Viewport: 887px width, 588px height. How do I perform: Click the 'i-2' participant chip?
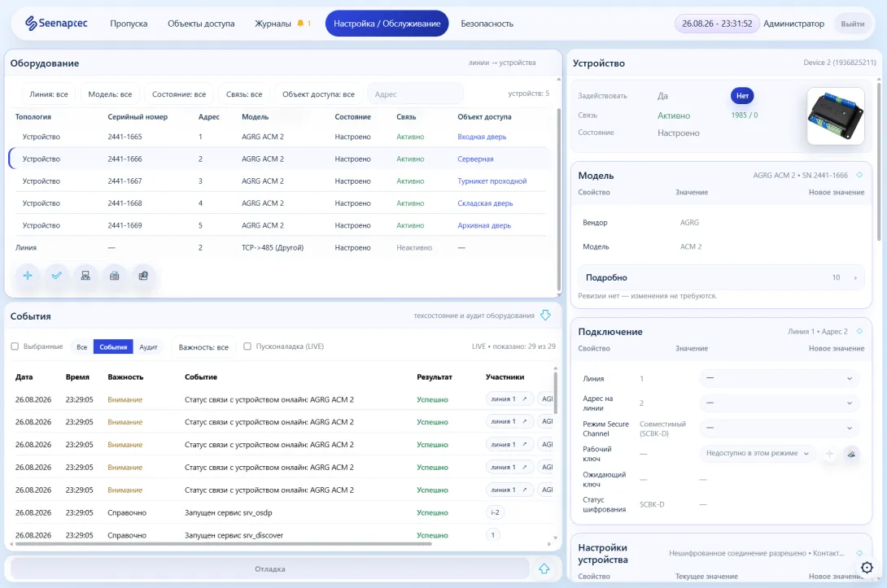(x=495, y=512)
